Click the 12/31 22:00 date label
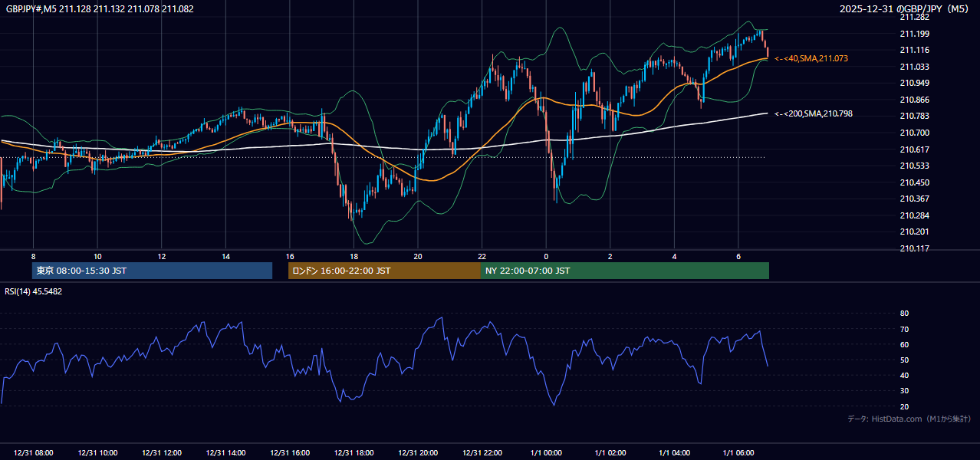The image size is (980, 460). point(482,453)
